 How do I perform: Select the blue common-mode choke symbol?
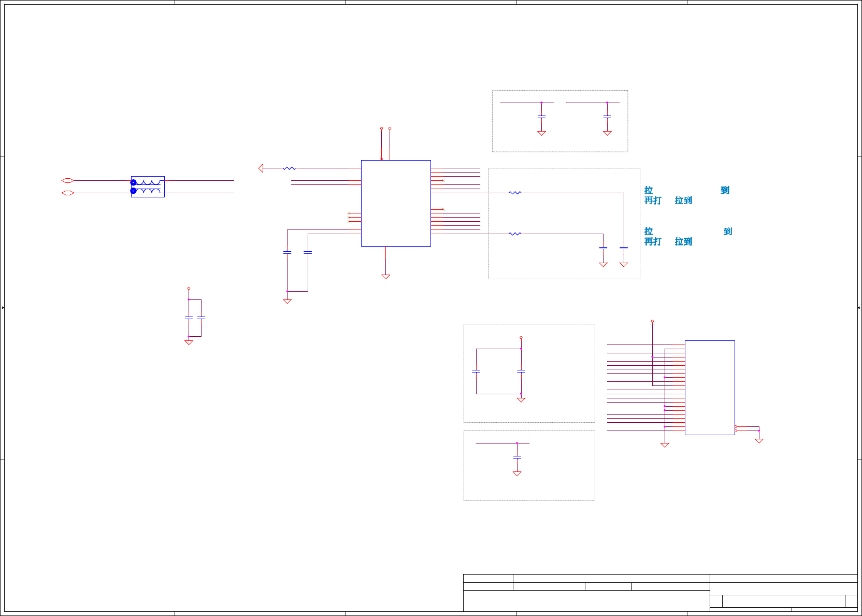(148, 187)
